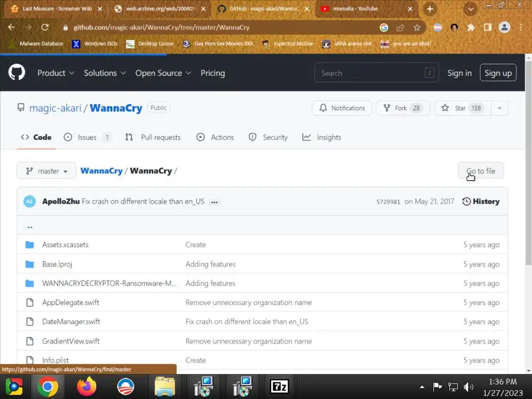Open the Desktop Goose bookmark

[150, 44]
